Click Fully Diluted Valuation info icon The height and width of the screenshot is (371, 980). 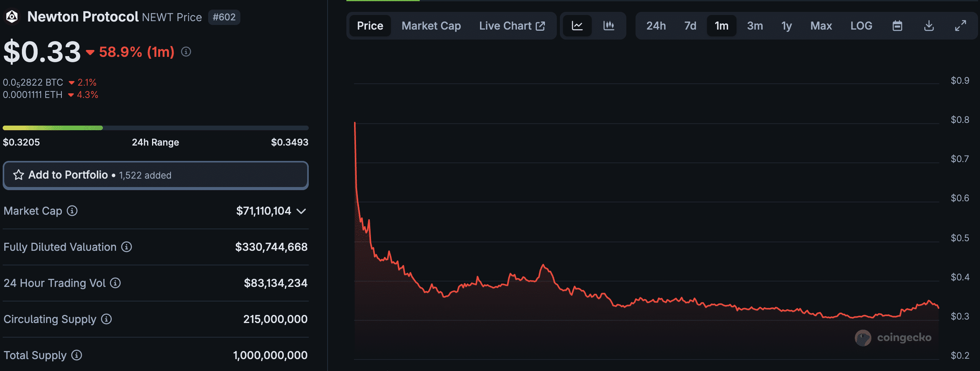(127, 247)
